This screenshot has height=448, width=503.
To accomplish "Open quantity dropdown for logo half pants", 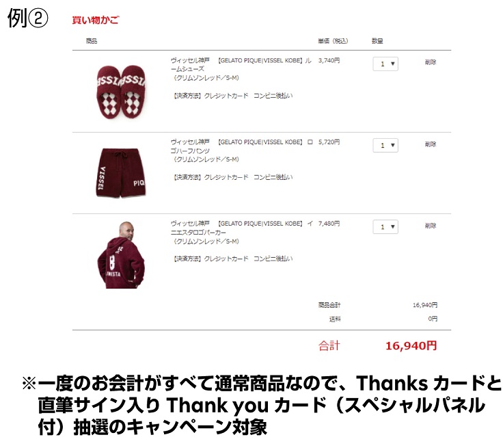I will 385,146.
